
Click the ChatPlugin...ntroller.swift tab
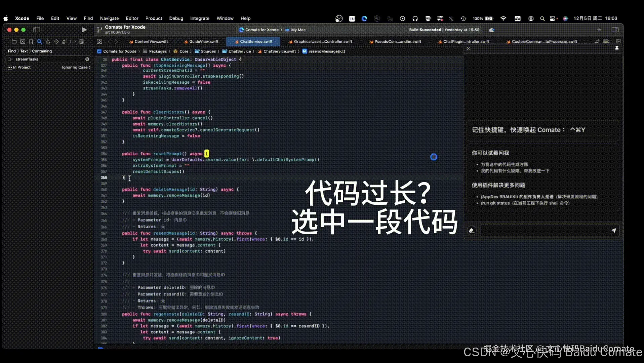click(464, 42)
